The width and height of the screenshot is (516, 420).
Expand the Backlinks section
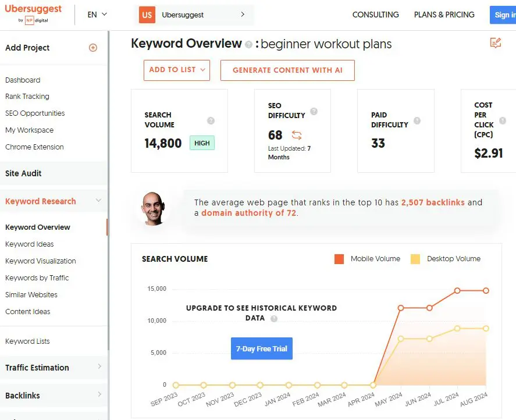point(54,396)
